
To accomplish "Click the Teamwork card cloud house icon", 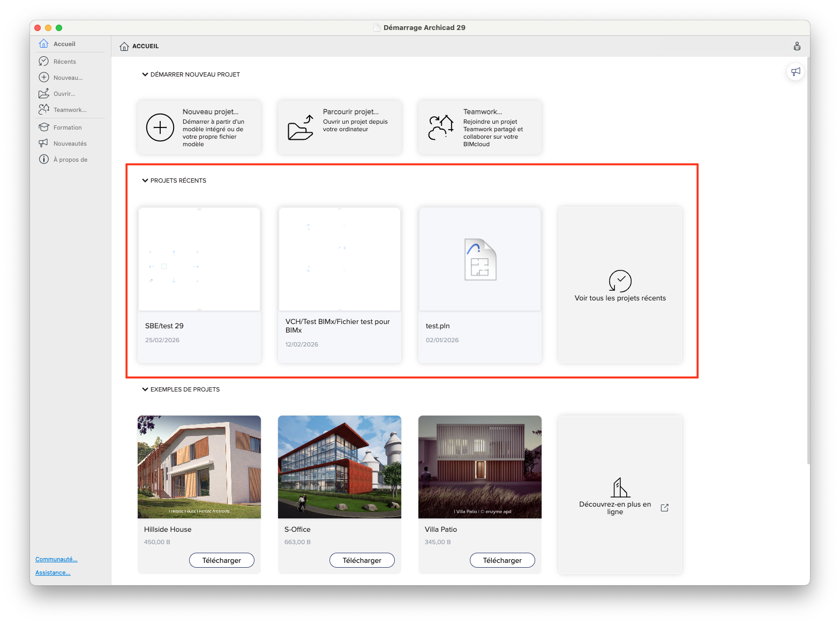I will pyautogui.click(x=441, y=127).
